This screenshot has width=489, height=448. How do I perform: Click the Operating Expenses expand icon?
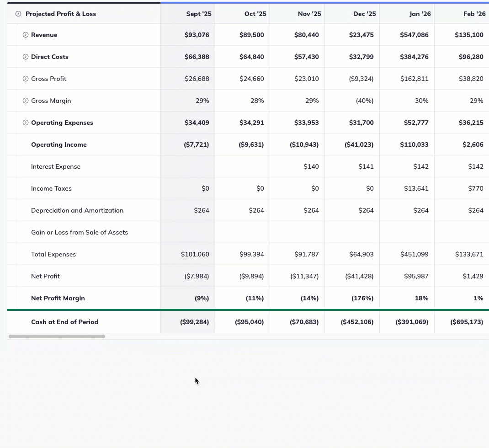click(x=26, y=123)
